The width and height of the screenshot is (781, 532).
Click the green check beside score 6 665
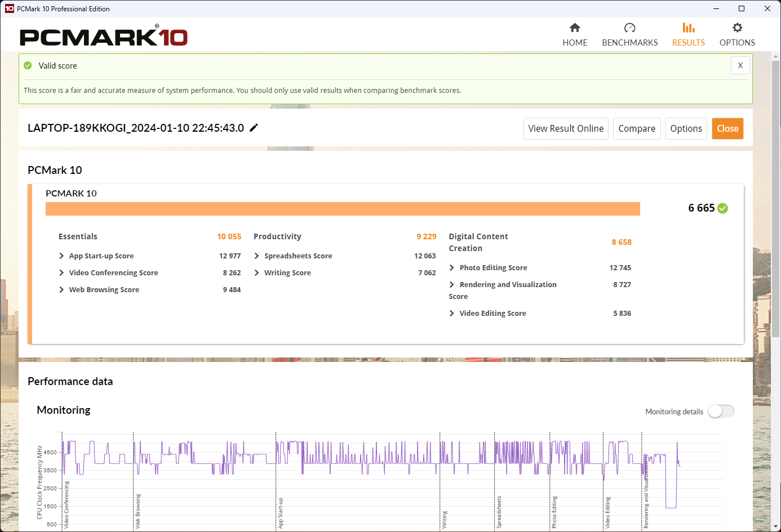click(723, 208)
